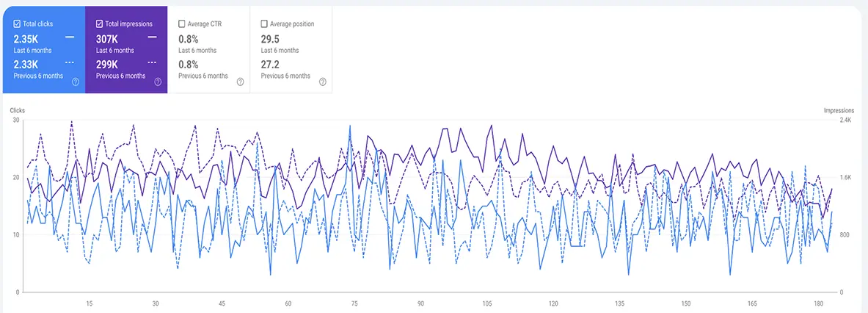Enable the Average position checkbox
Image resolution: width=868 pixels, height=313 pixels.
tap(264, 24)
